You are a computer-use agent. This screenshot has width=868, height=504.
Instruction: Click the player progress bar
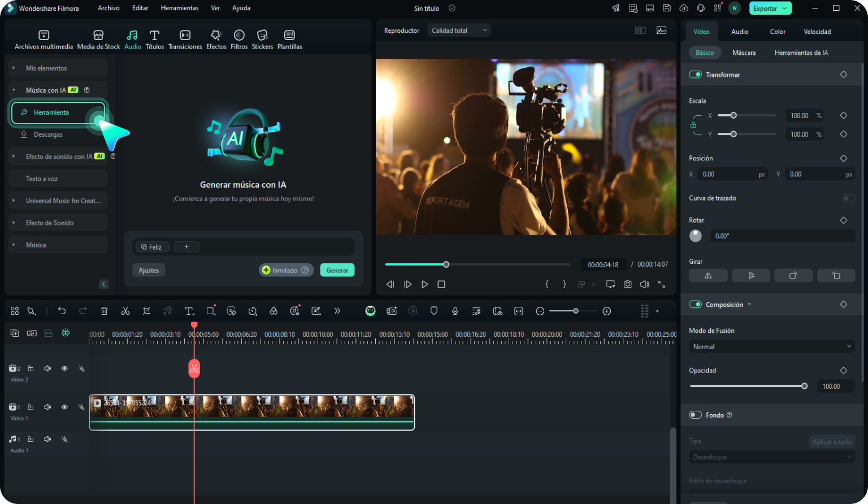(x=478, y=264)
